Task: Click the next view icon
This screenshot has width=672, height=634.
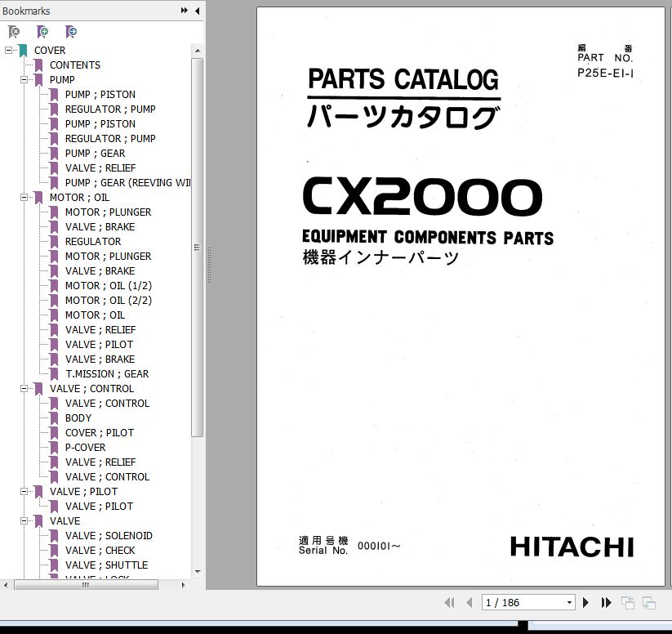Action: 649,603
